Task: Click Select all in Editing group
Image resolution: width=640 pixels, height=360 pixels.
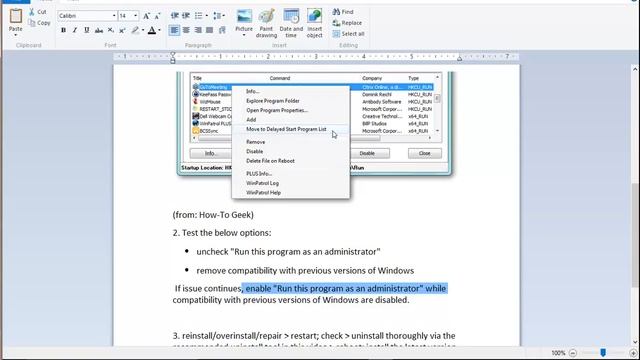Action: point(349,34)
